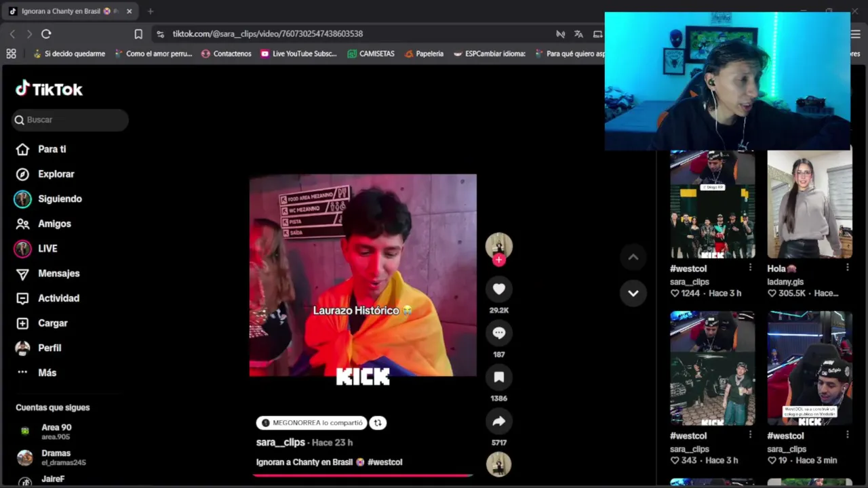Open options for the Hola video

click(x=848, y=268)
